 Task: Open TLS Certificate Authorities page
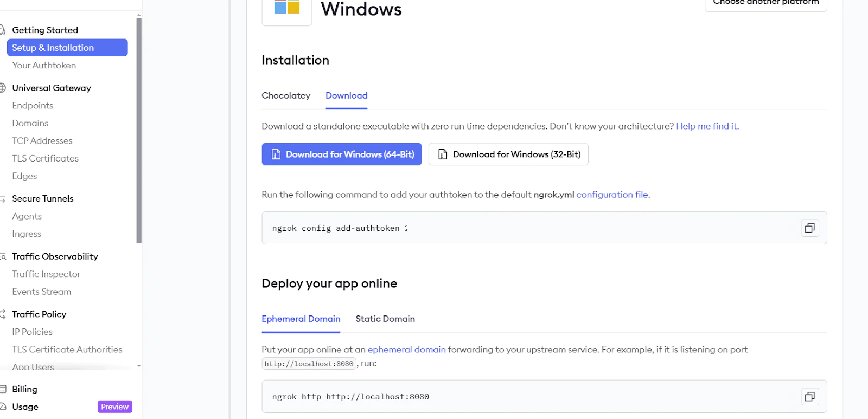(x=67, y=350)
